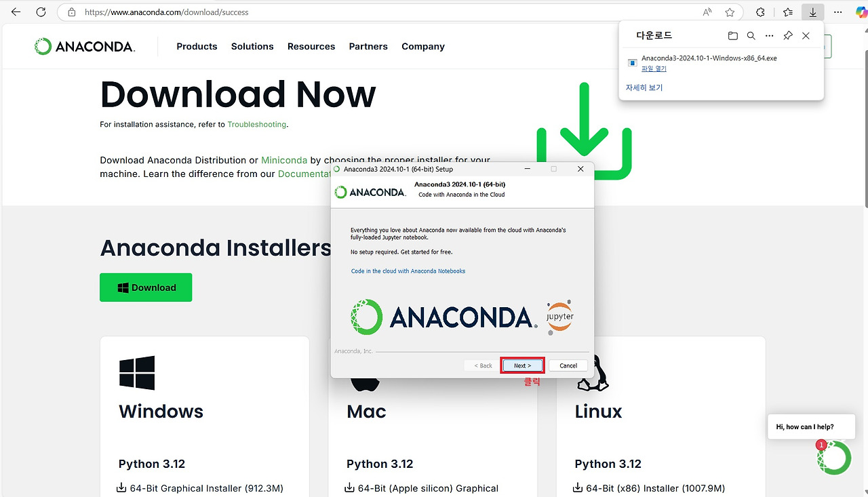This screenshot has width=868, height=497.
Task: Open more options in the downloads panel
Action: tap(769, 36)
